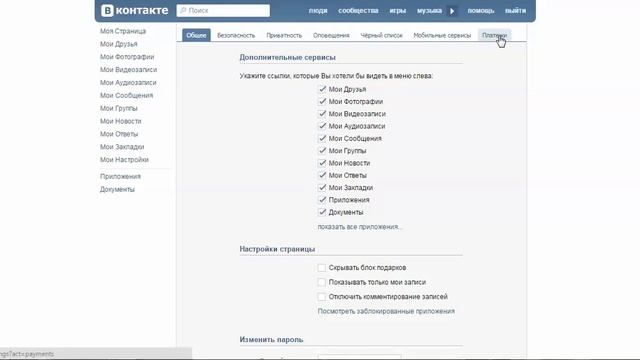
Task: Open the игры header link
Action: [398, 11]
